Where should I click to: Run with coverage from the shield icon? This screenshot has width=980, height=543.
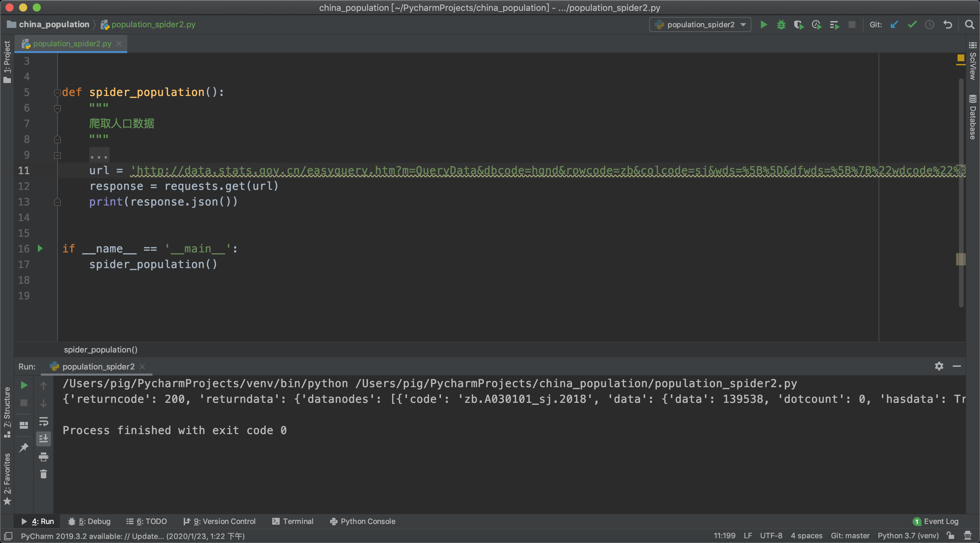click(x=799, y=25)
